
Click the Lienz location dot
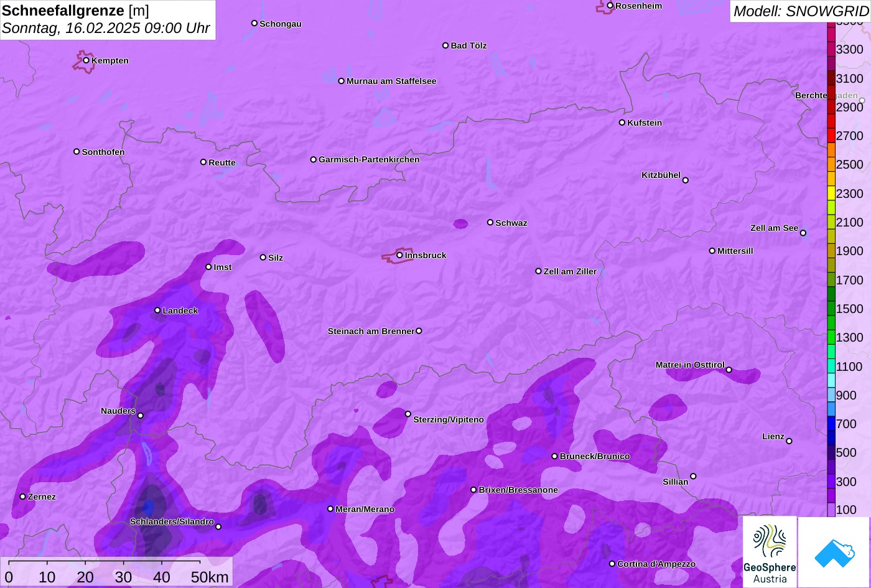(789, 441)
